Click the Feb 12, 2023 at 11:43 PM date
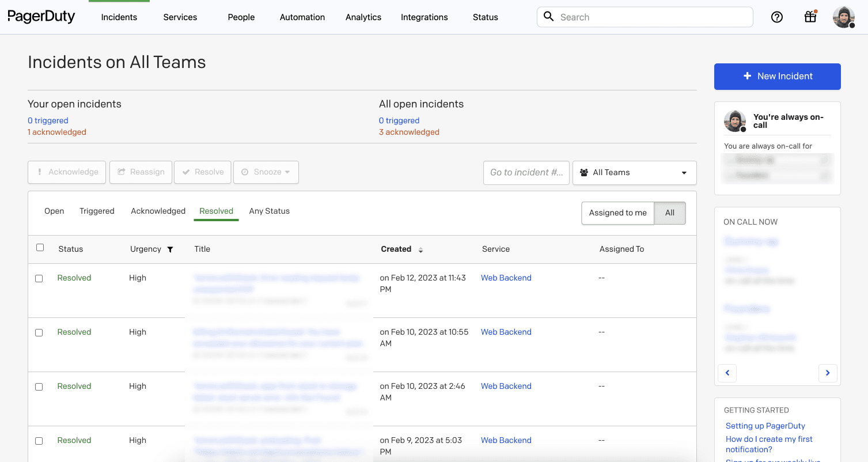 (x=423, y=283)
